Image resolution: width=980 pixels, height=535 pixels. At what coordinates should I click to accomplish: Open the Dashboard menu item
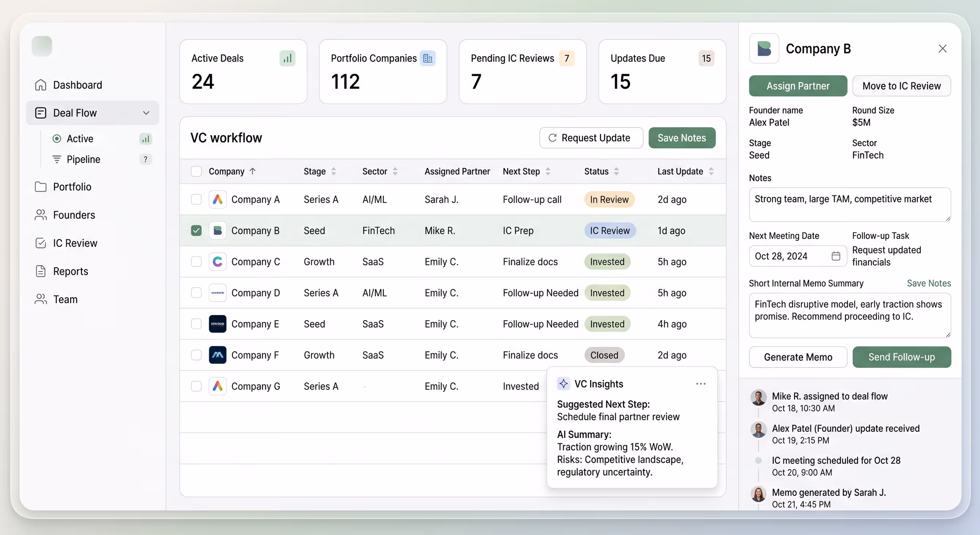pos(92,85)
